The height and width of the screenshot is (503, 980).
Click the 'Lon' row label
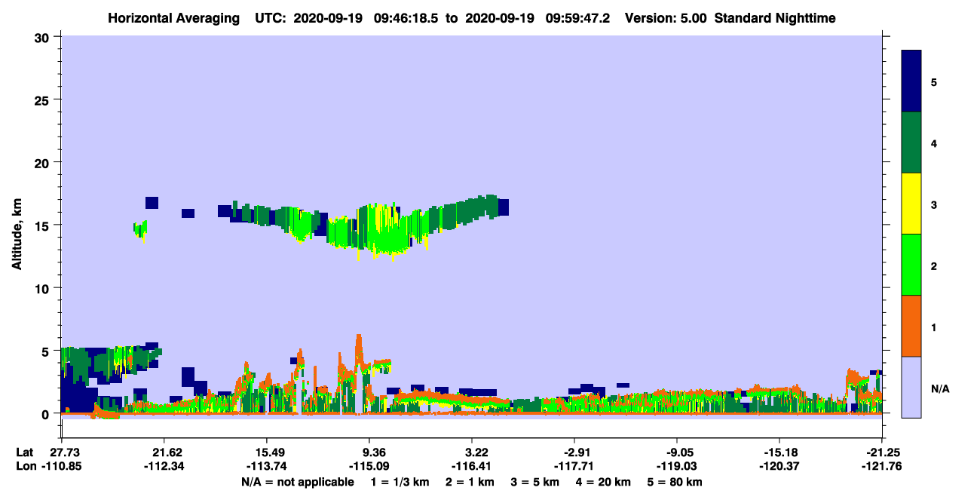coord(25,466)
